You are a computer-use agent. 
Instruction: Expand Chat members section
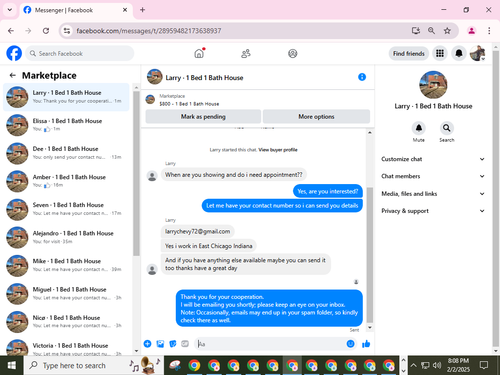point(433,176)
